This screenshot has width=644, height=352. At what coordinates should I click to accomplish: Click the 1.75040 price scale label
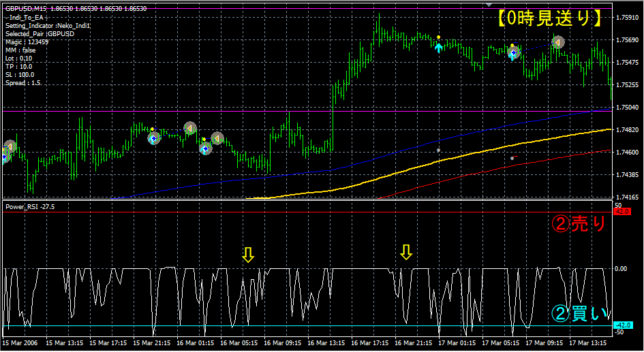(627, 108)
